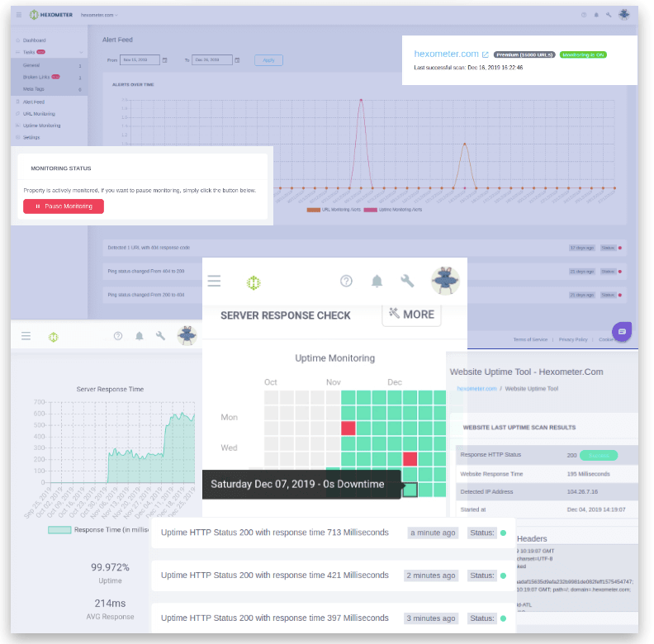Open help icon in top dashboard header

pos(584,15)
